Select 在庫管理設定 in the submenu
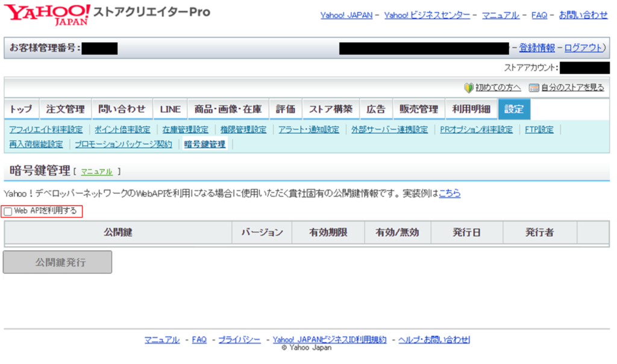Image resolution: width=617 pixels, height=364 pixels. [185, 130]
